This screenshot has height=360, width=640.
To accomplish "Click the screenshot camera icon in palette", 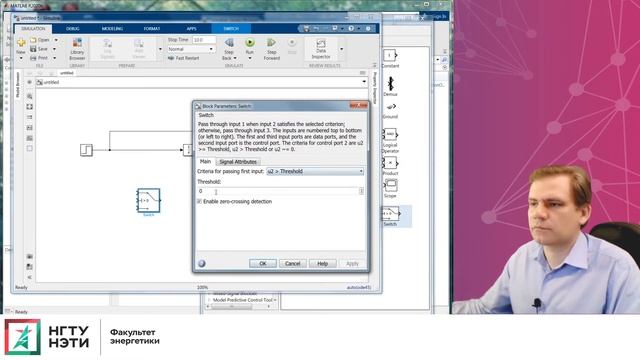I will click(30, 256).
